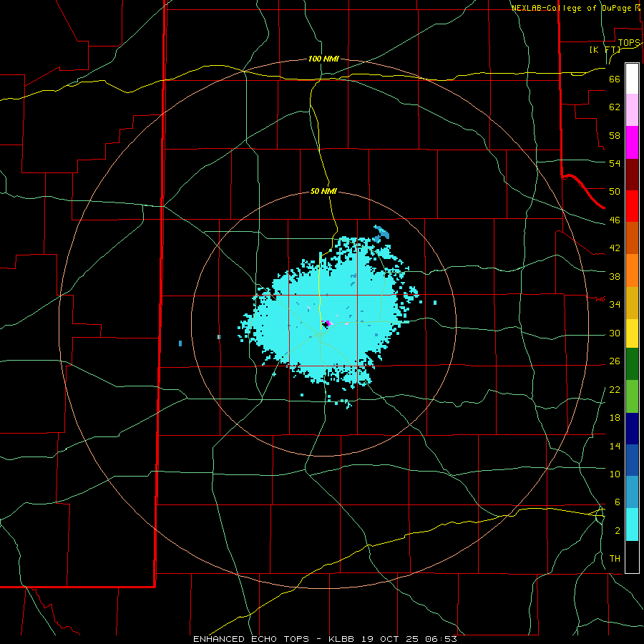Click the '18' legend value label
The height and width of the screenshot is (644, 644).
coord(615,418)
